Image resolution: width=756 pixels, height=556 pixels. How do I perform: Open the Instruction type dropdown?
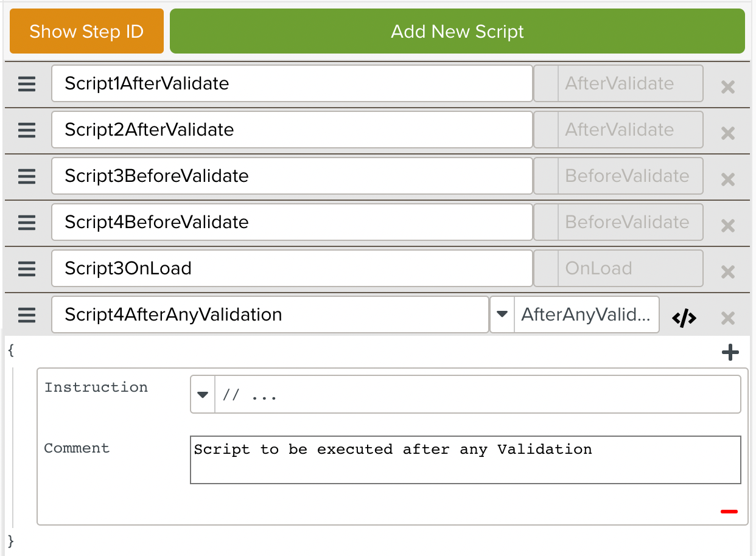coord(202,394)
